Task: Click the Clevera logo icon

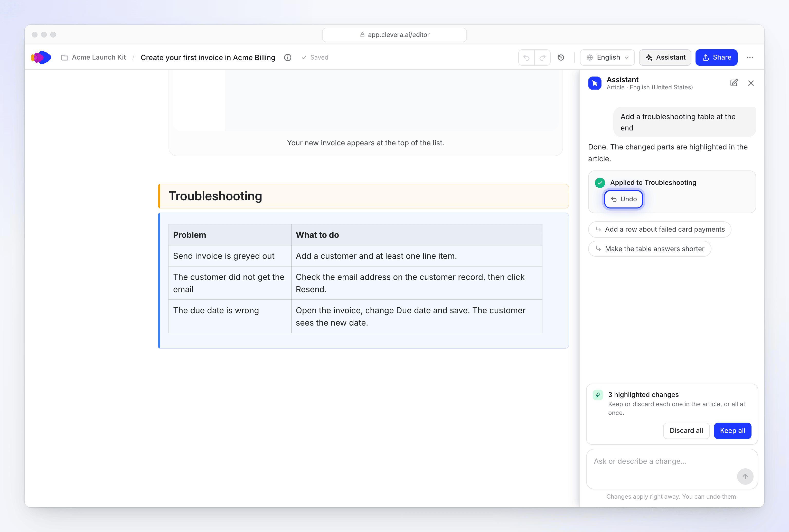Action: 41,57
